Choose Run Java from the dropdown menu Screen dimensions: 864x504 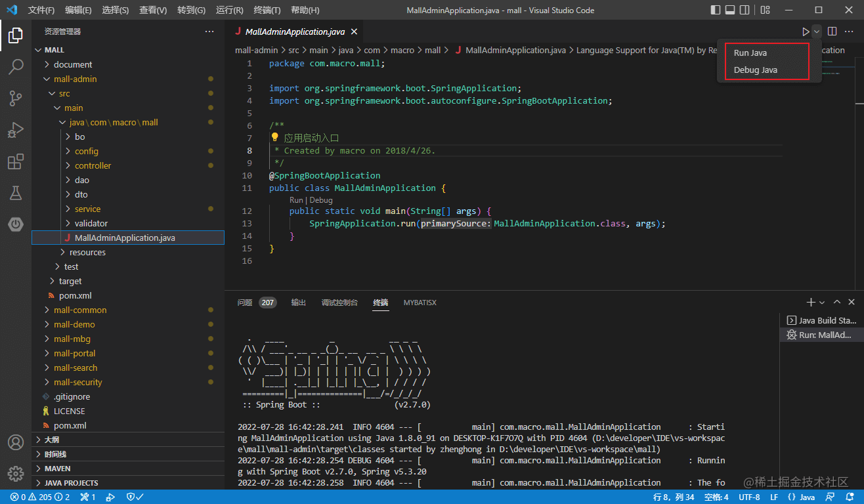tap(750, 53)
